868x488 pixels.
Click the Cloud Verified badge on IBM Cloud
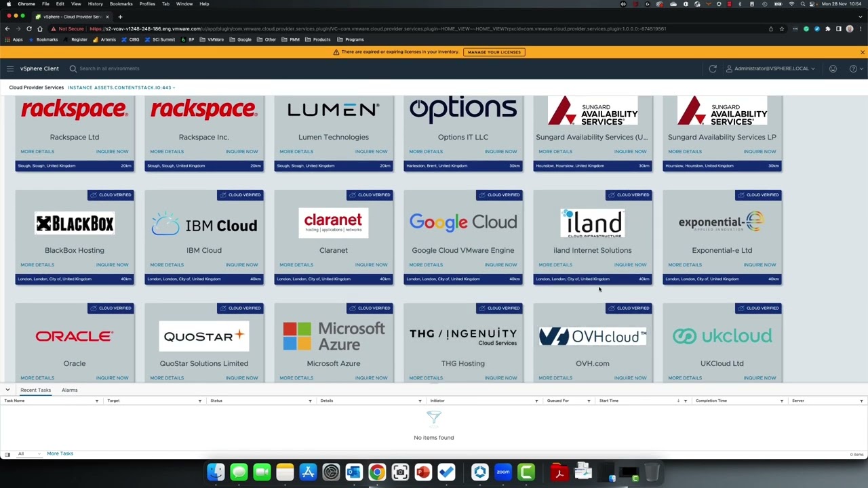pyautogui.click(x=241, y=195)
